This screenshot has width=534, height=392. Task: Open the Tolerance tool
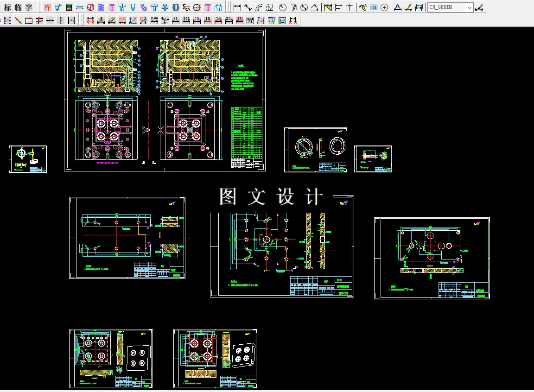click(374, 7)
